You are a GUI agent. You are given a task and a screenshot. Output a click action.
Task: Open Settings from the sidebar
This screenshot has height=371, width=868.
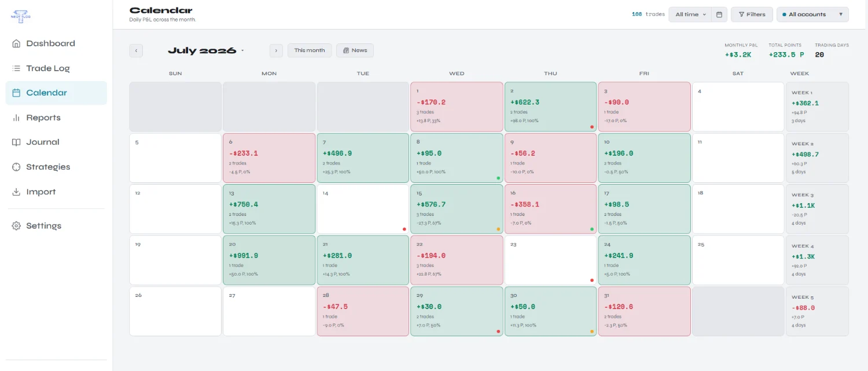[x=56, y=226]
